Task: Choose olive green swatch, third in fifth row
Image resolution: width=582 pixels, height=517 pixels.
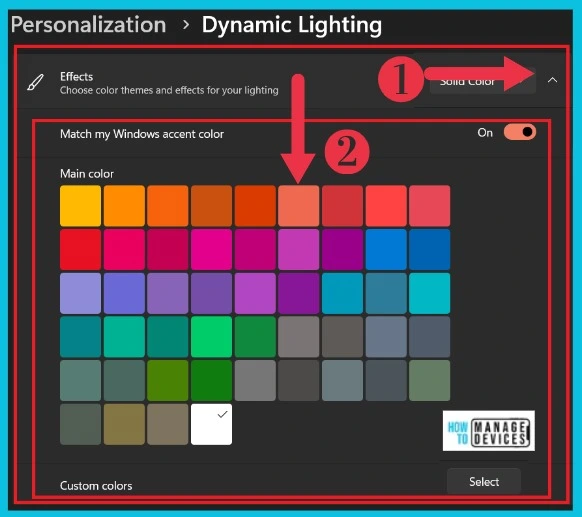Action: coord(168,380)
